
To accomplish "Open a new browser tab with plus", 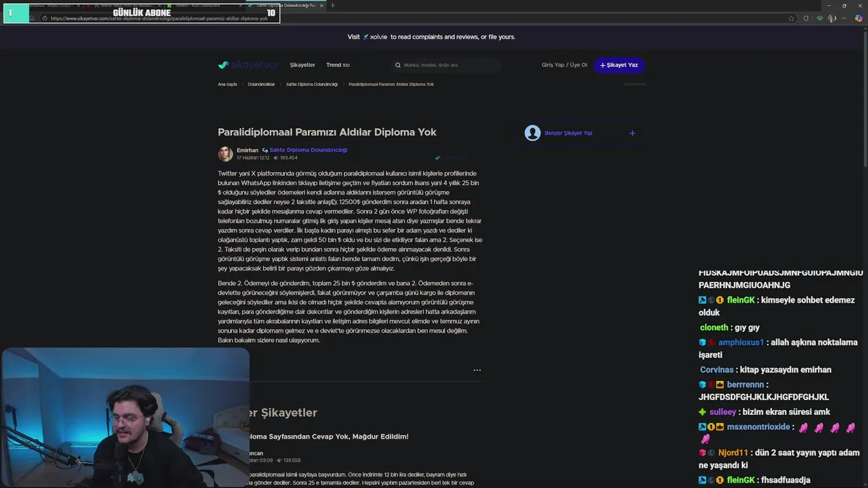I will tap(332, 5).
